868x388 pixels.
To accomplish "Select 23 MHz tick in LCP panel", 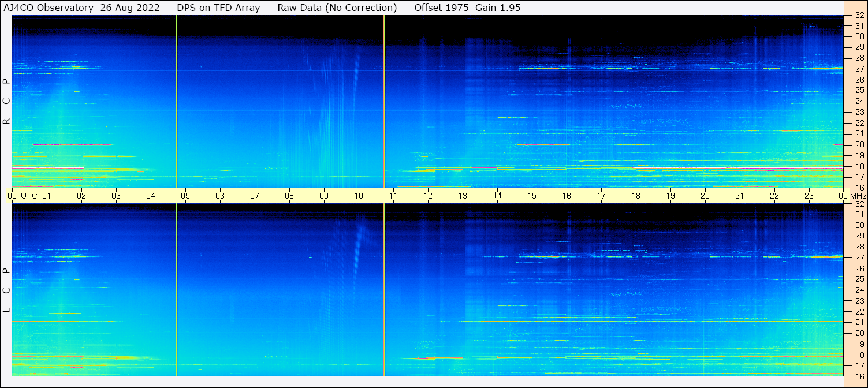I will [x=859, y=301].
